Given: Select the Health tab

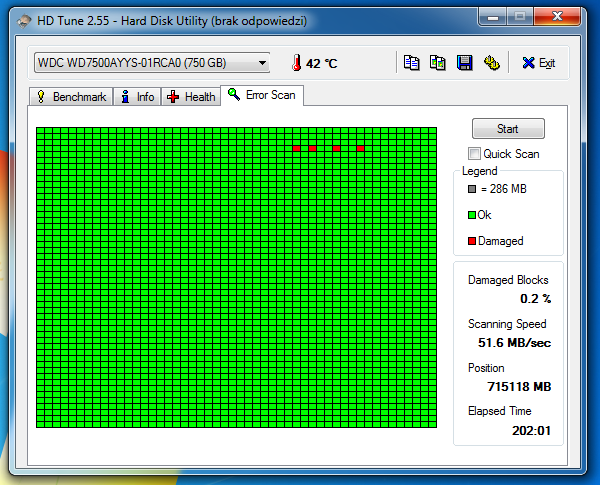Looking at the screenshot, I should (x=191, y=97).
